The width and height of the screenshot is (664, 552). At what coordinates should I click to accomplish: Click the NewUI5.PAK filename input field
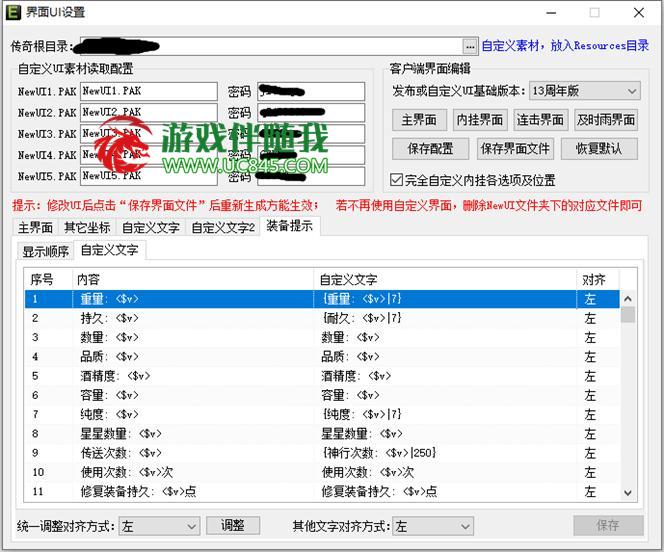click(x=149, y=176)
